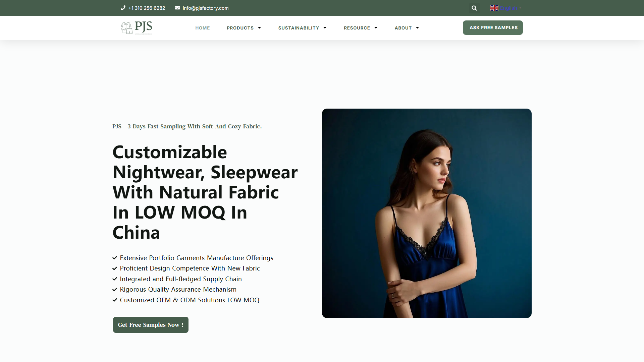Click the +1 310 256 6282 phone link

pyautogui.click(x=147, y=8)
